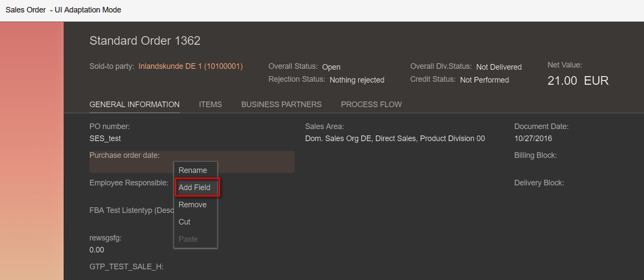Select the General Information tab
Screen dimensions: 644x280
tap(135, 105)
